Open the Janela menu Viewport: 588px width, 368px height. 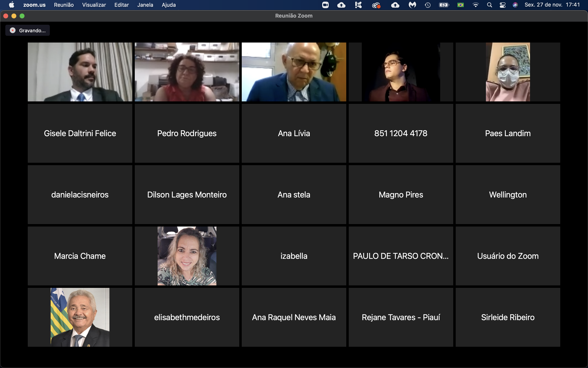pyautogui.click(x=145, y=5)
